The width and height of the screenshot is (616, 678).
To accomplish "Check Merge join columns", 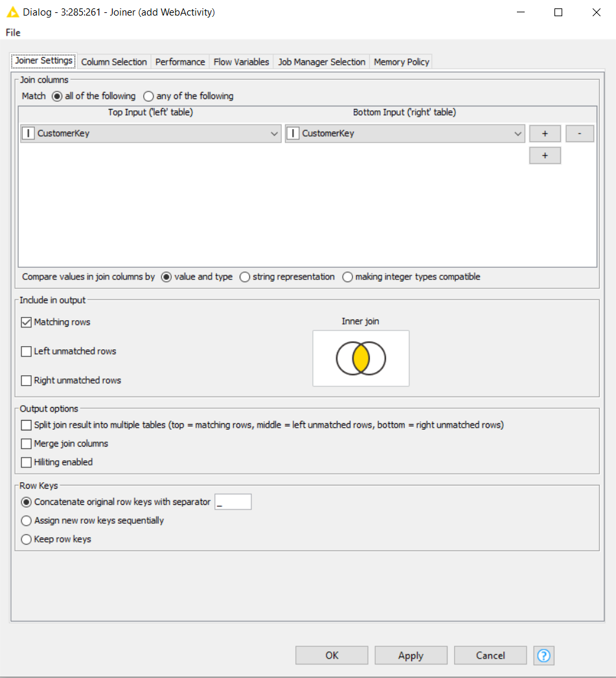I will click(x=27, y=443).
